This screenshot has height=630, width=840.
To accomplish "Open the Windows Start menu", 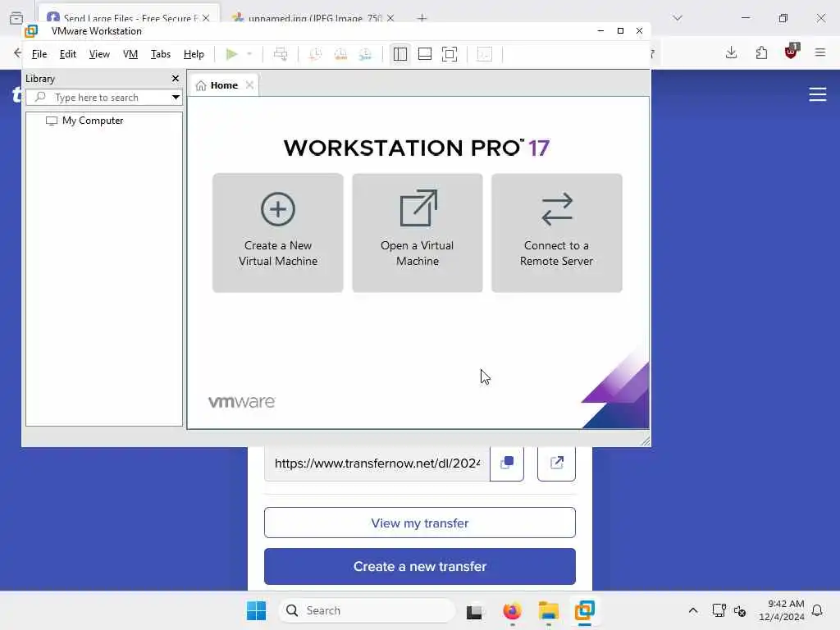I will coord(256,610).
